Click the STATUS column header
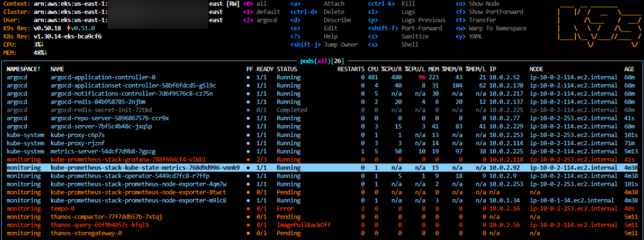 (x=286, y=69)
